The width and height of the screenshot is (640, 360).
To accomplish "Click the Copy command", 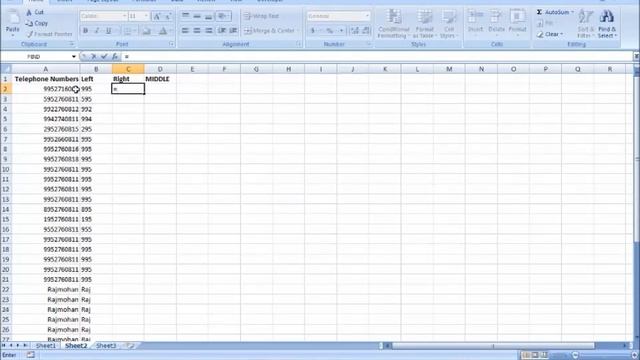I will tap(37, 23).
